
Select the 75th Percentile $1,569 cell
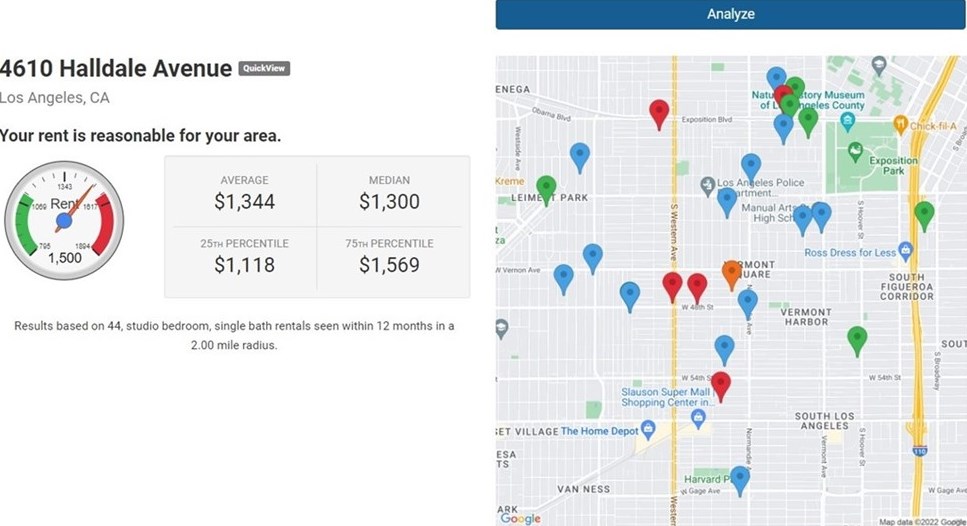tap(389, 256)
